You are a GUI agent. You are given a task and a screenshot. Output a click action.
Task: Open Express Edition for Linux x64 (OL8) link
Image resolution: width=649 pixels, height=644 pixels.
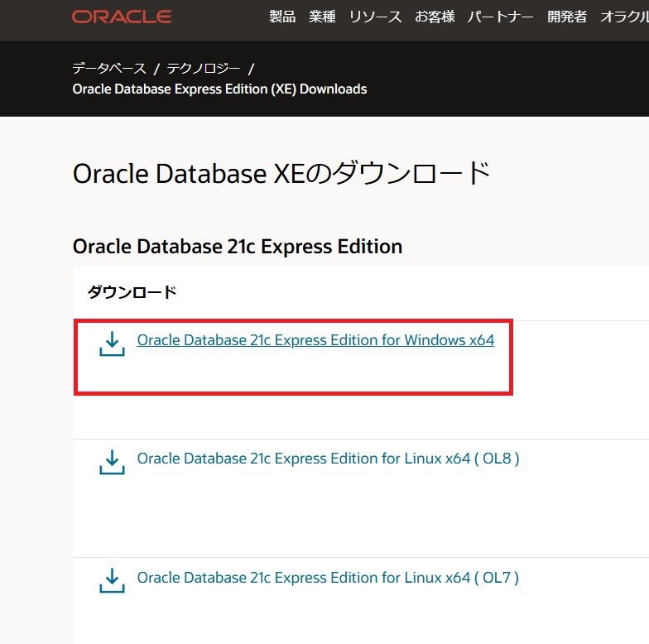pos(328,459)
